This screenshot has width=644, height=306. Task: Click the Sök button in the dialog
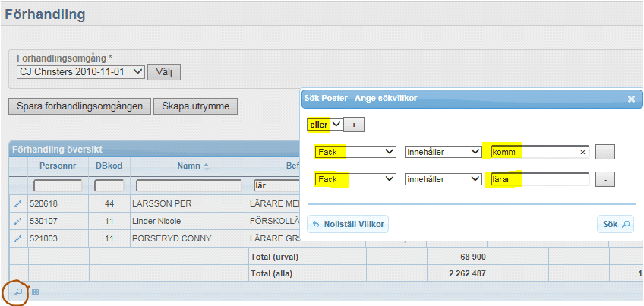coord(614,225)
